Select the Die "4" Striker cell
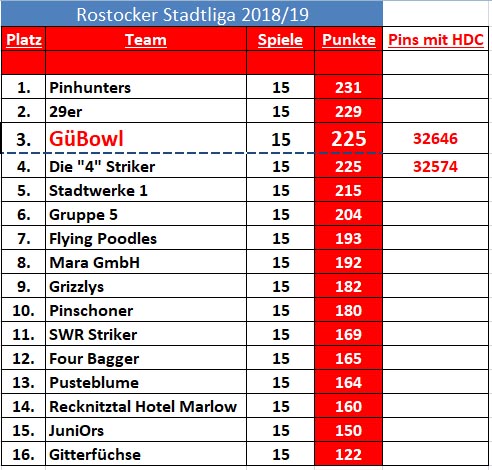Image resolution: width=492 pixels, height=470 pixels. point(146,166)
